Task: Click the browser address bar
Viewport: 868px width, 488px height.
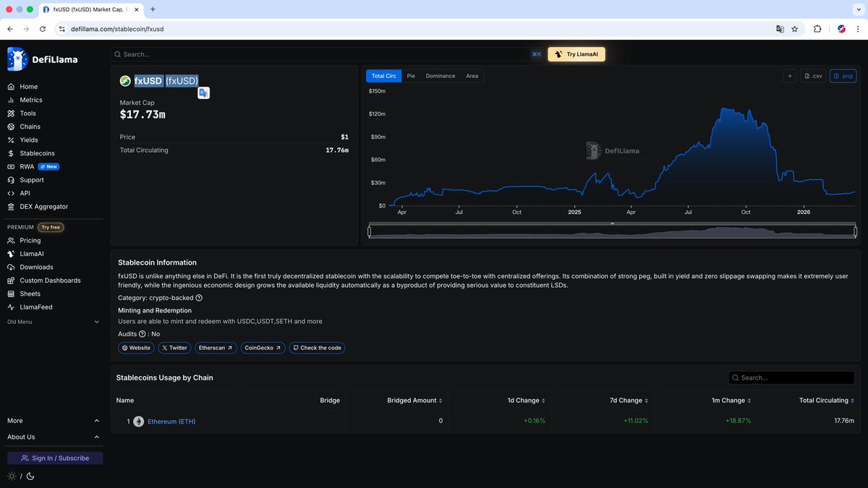Action: 412,29
